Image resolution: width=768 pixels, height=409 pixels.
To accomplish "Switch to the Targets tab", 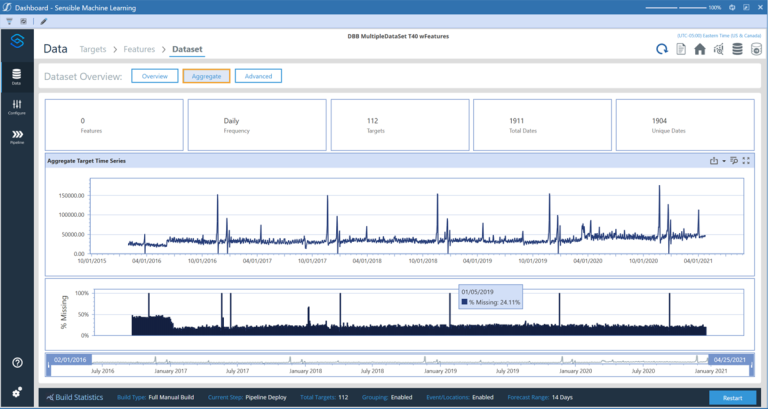I will click(92, 48).
